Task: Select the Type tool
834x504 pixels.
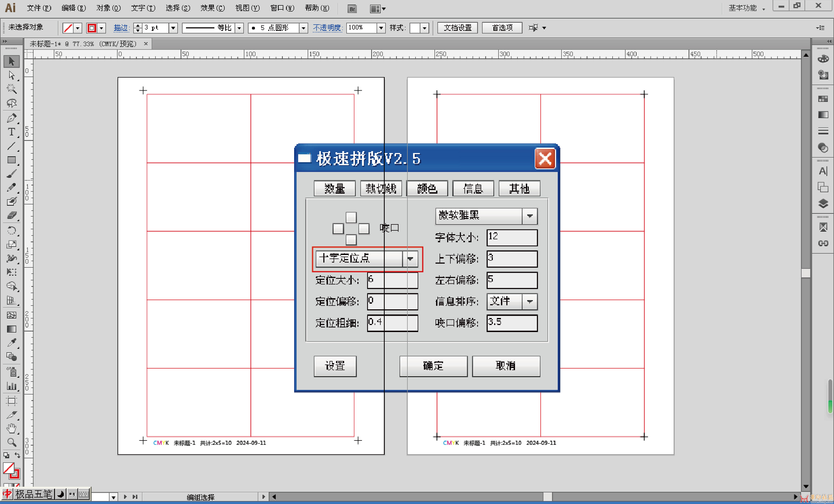Action: point(12,132)
